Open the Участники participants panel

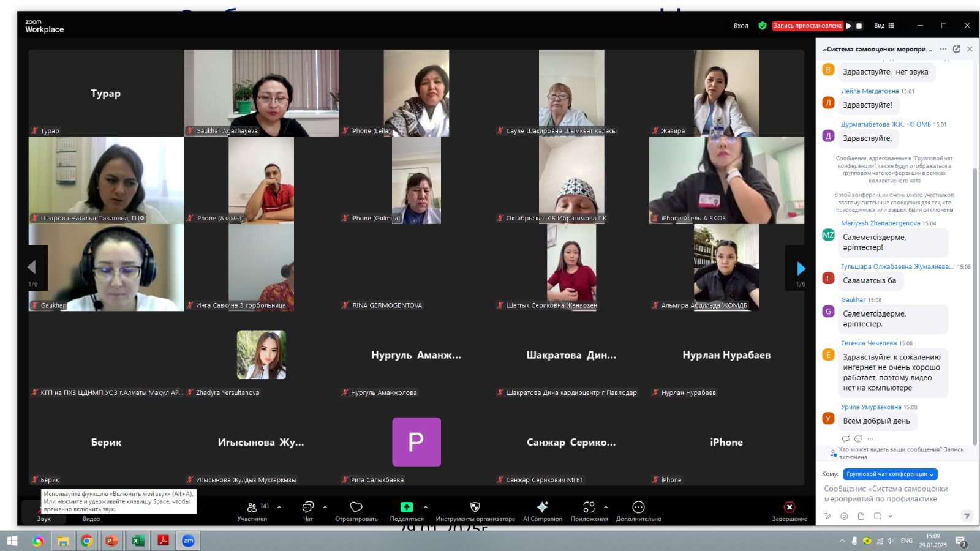tap(252, 508)
